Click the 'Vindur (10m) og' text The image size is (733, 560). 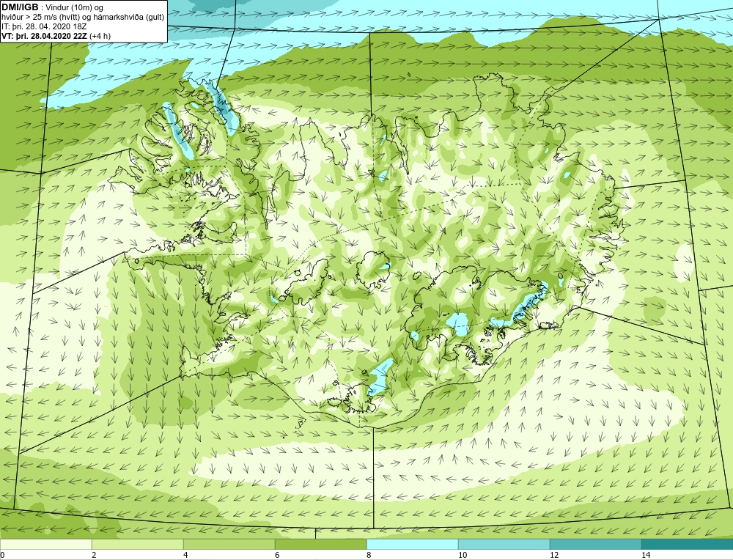(75, 8)
